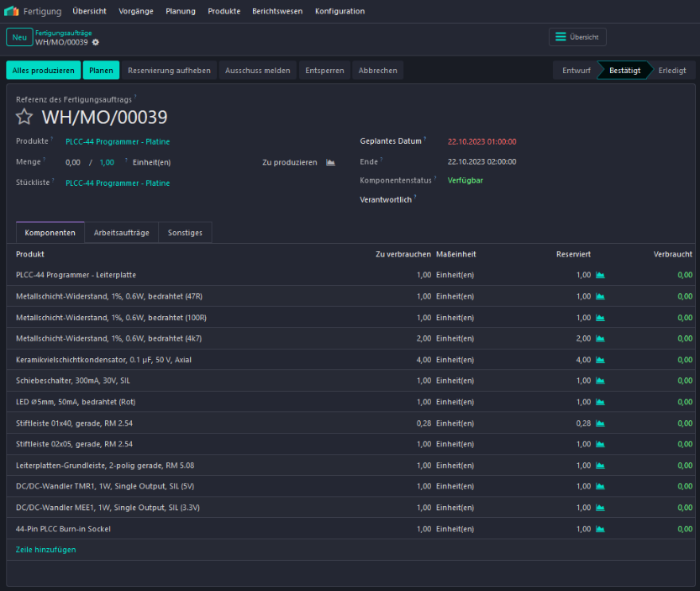The width and height of the screenshot is (700, 591).
Task: Click Zeile hinzufügen
Action: click(46, 550)
